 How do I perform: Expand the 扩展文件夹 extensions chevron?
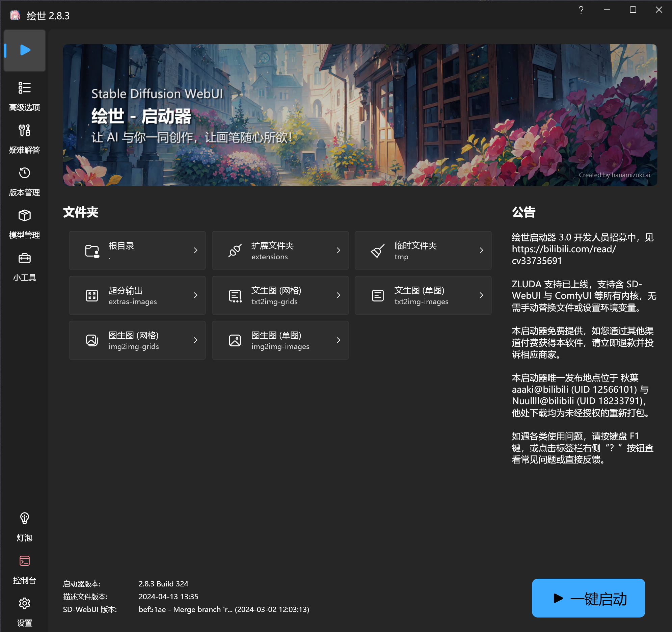pyautogui.click(x=339, y=251)
